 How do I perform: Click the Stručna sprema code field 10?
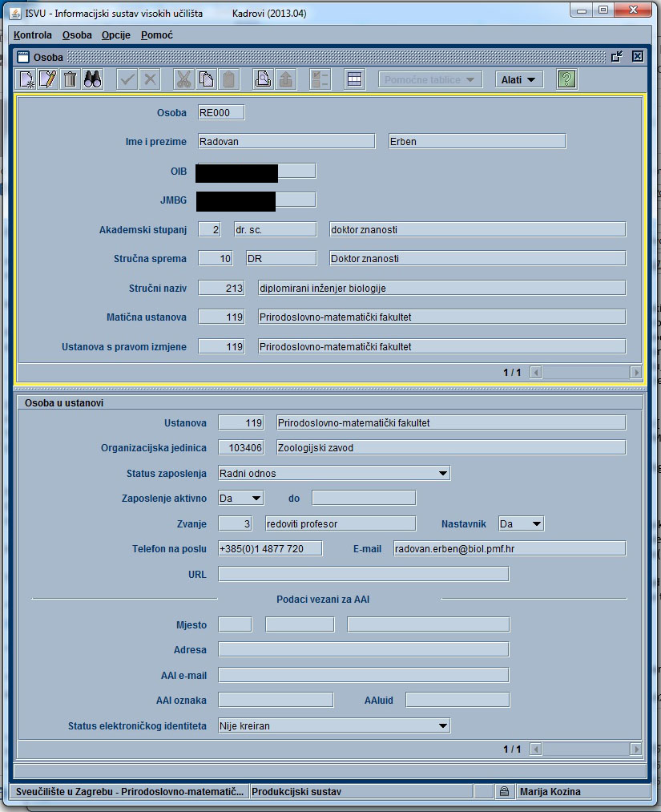[216, 258]
